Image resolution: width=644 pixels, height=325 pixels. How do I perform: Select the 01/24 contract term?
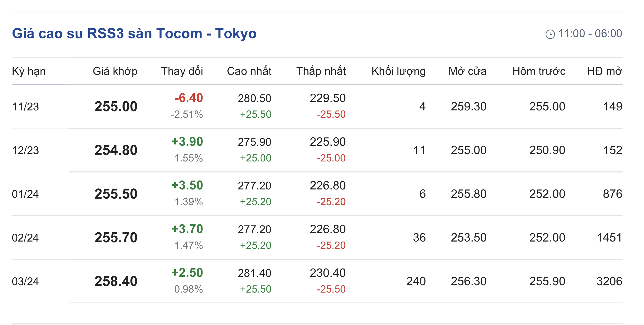(x=25, y=194)
